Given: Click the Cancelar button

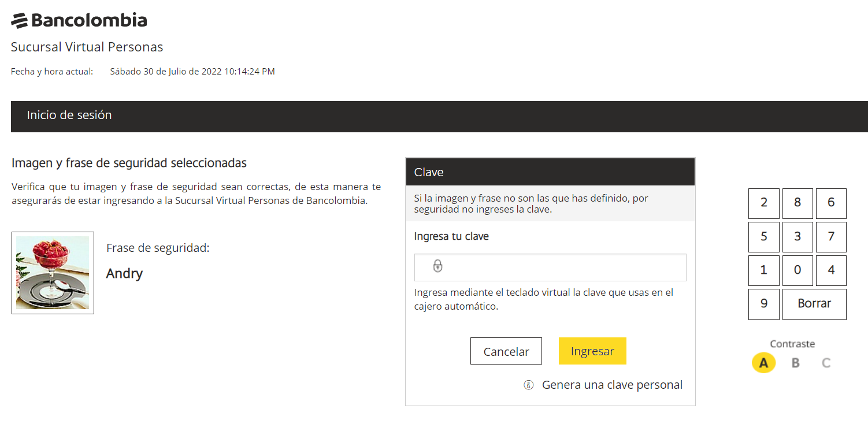Looking at the screenshot, I should tap(506, 351).
